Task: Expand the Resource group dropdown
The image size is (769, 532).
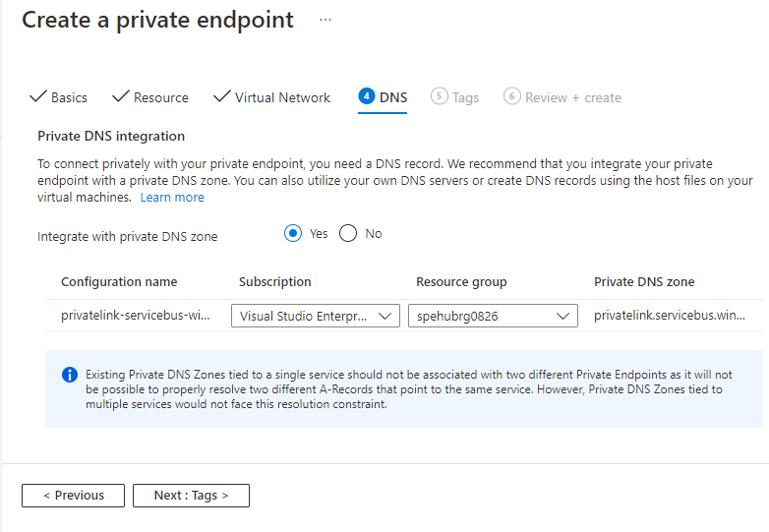Action: pyautogui.click(x=493, y=316)
